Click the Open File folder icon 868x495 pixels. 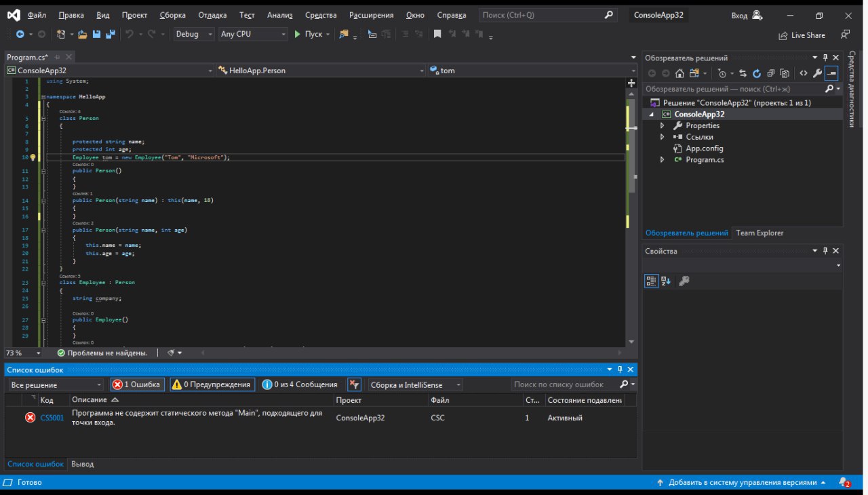[x=83, y=34]
